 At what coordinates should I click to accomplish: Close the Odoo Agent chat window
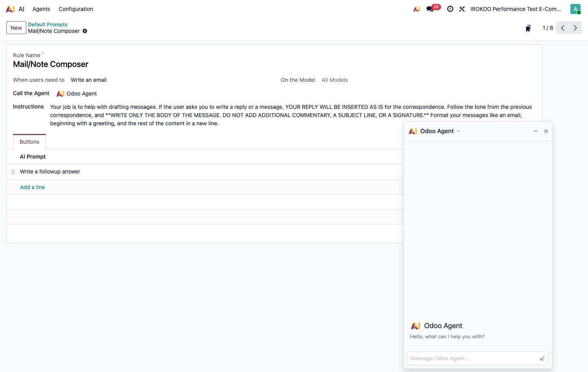tap(546, 131)
